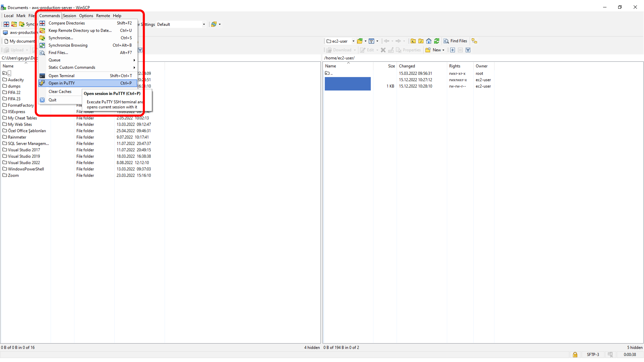The height and width of the screenshot is (362, 644).
Task: Select Synchronize Browsing menu entry
Action: [87, 45]
